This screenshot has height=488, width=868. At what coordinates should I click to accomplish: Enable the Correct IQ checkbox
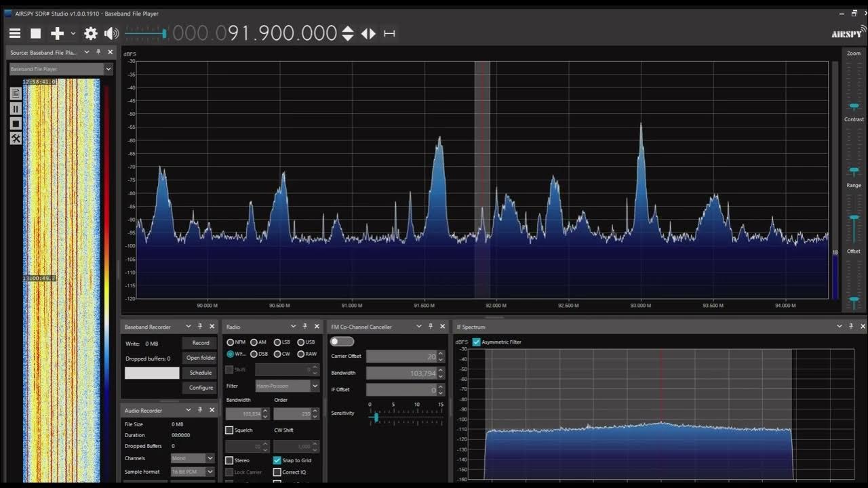(277, 472)
